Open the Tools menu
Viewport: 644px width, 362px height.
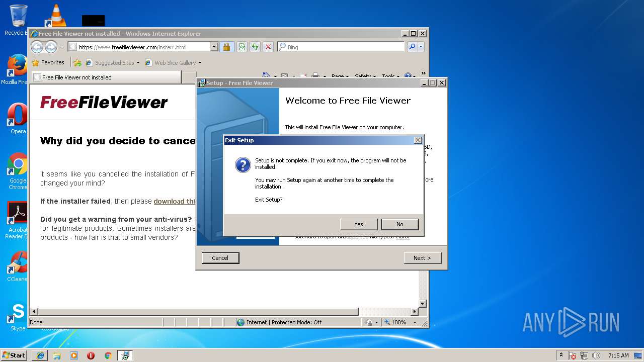[390, 76]
